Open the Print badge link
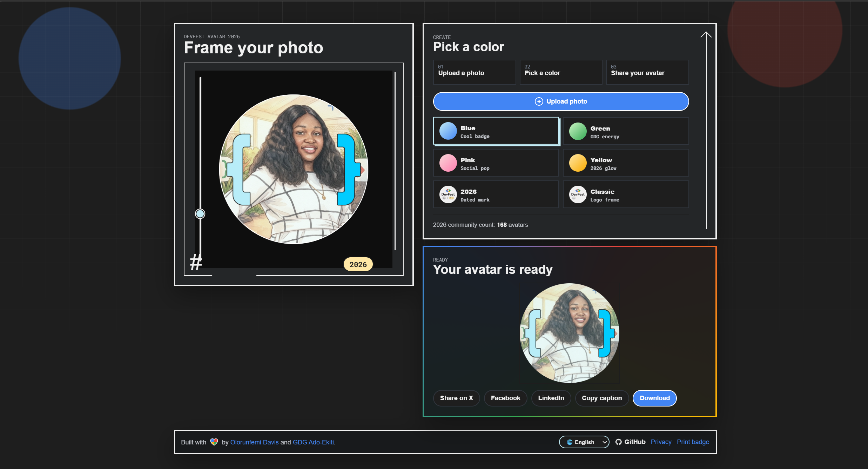 (693, 442)
